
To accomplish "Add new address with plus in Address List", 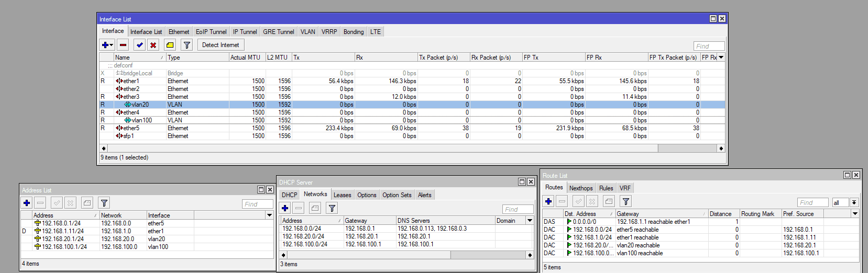I will (x=27, y=203).
